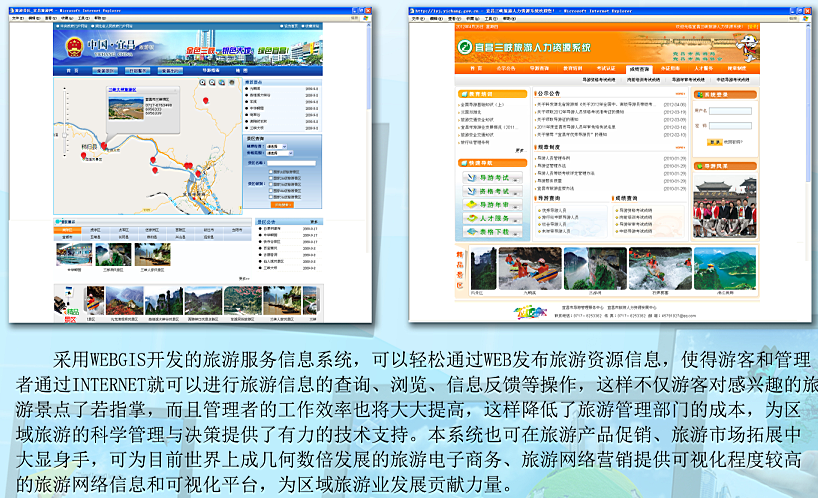Click the green logo of the tourism HR system
Image resolution: width=818 pixels, height=498 pixels.
coord(463,47)
